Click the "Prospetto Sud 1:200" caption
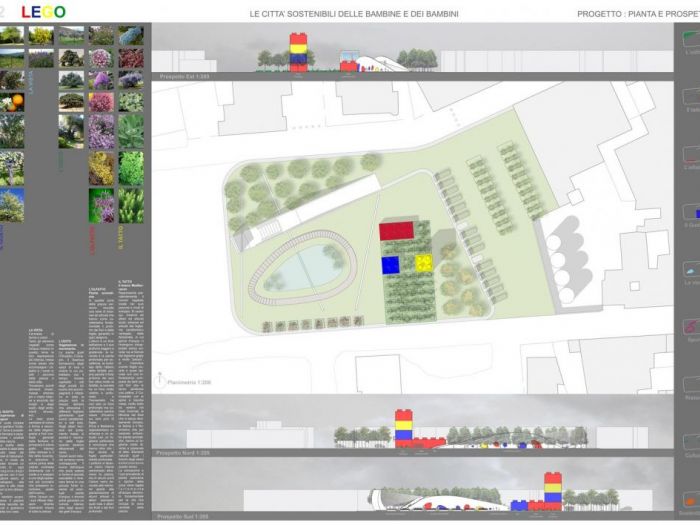The image size is (700, 525). pos(182,517)
